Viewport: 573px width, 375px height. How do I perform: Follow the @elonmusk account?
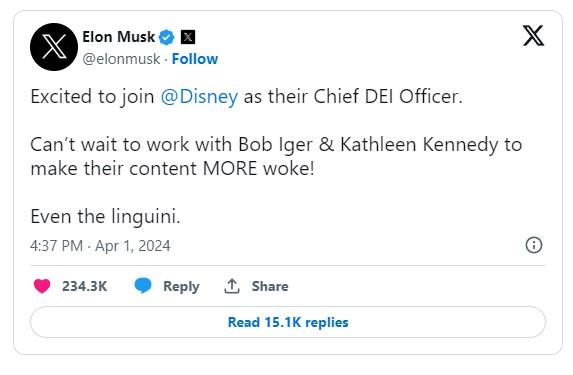195,59
